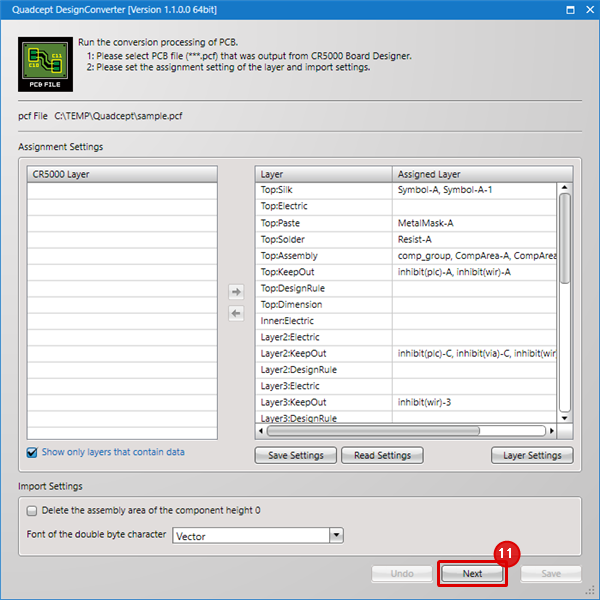Uncheck Show only layers that contain data
The width and height of the screenshot is (600, 600).
32,452
